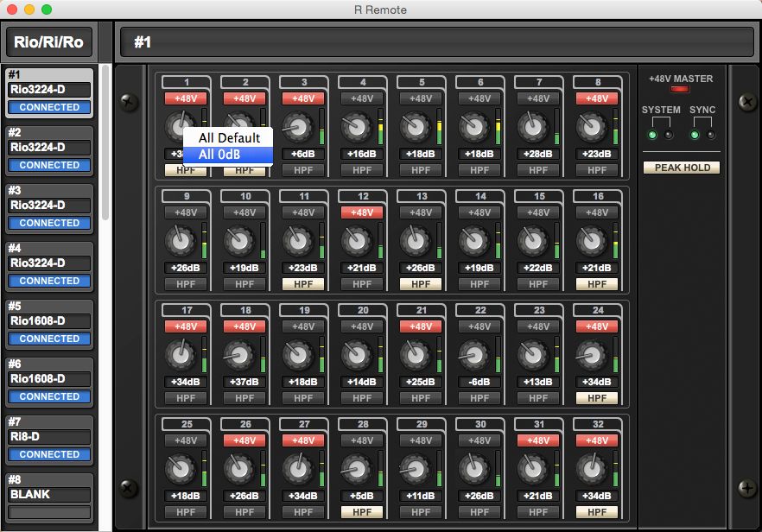Turn on HPF for channel 28

tap(362, 512)
